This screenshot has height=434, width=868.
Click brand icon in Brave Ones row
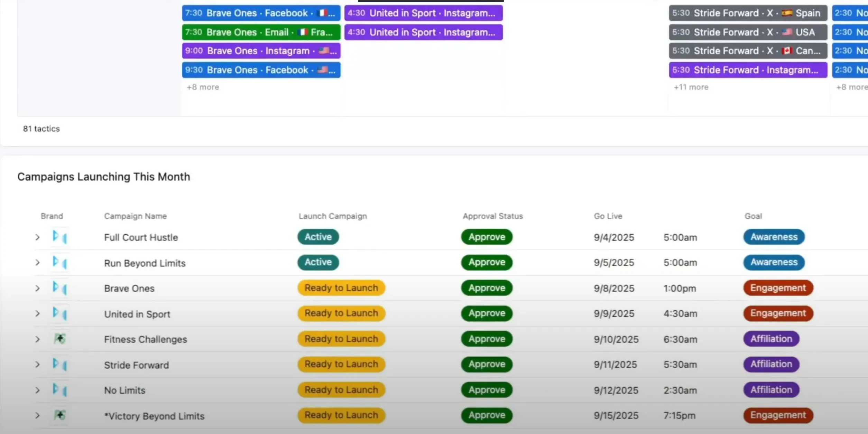pos(59,288)
